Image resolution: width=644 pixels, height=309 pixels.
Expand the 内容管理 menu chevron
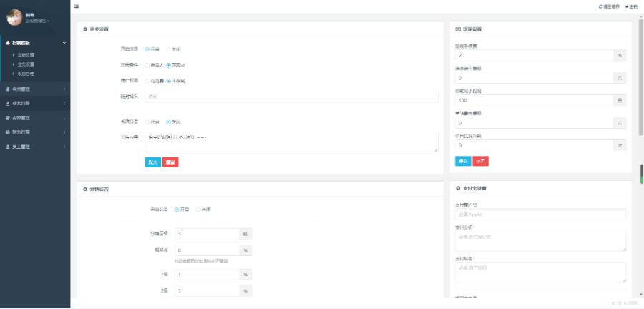pyautogui.click(x=64, y=118)
